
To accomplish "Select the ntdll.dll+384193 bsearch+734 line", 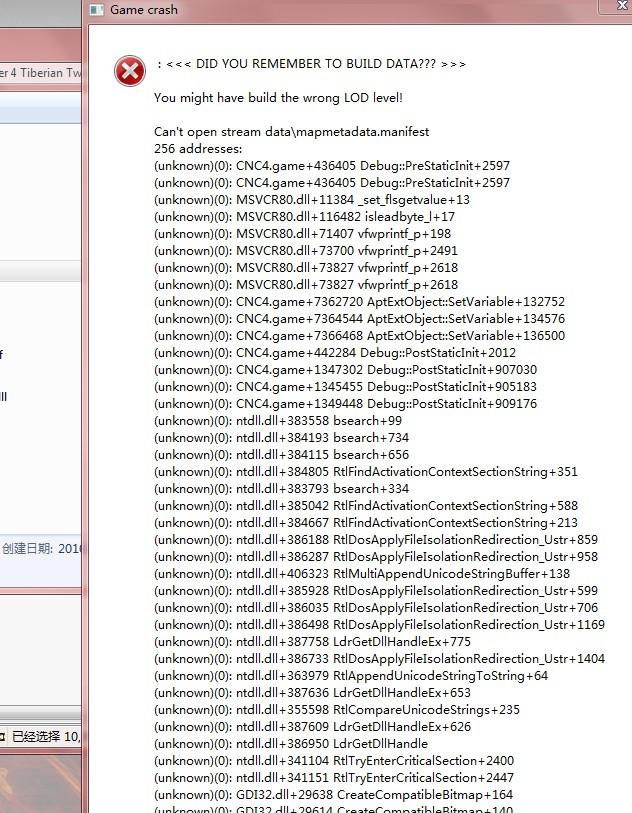I will [x=282, y=438].
